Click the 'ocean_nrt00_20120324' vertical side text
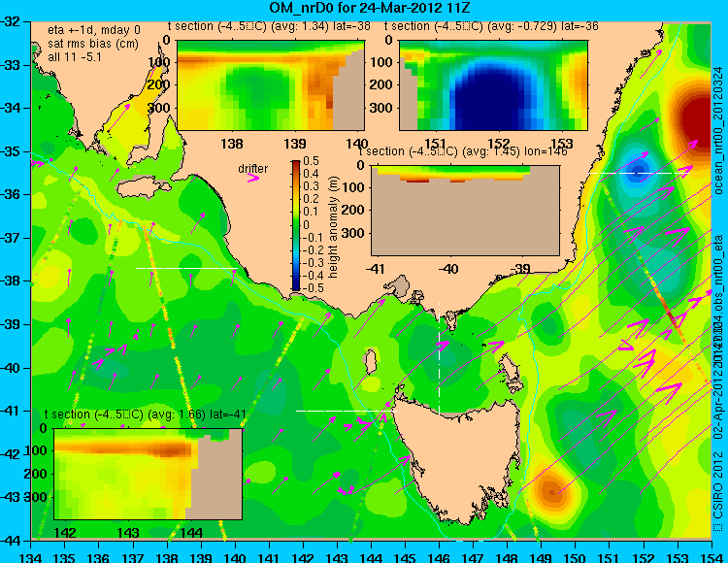The width and height of the screenshot is (728, 563). click(x=718, y=130)
